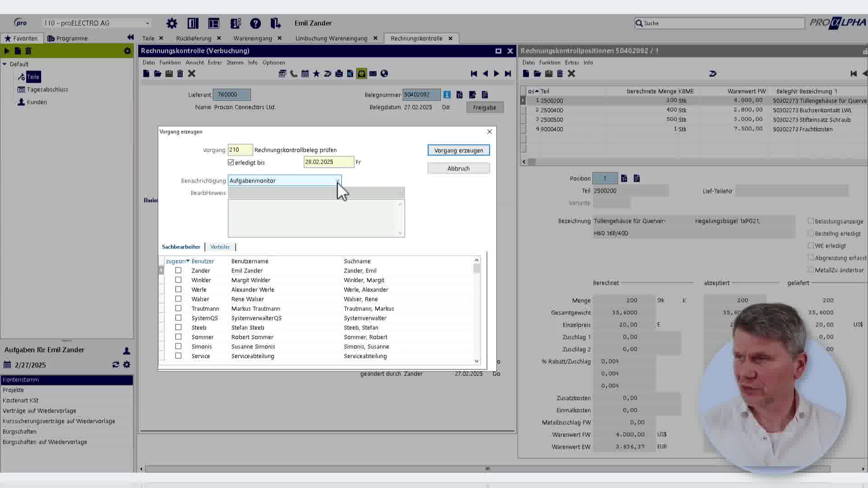Screen dimensions: 868x488
Task: Close the Umbuchung Wareneingang tab
Action: [375, 38]
